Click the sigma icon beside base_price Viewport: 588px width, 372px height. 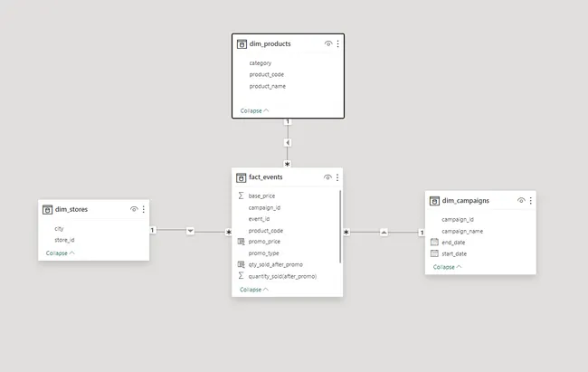tap(241, 196)
